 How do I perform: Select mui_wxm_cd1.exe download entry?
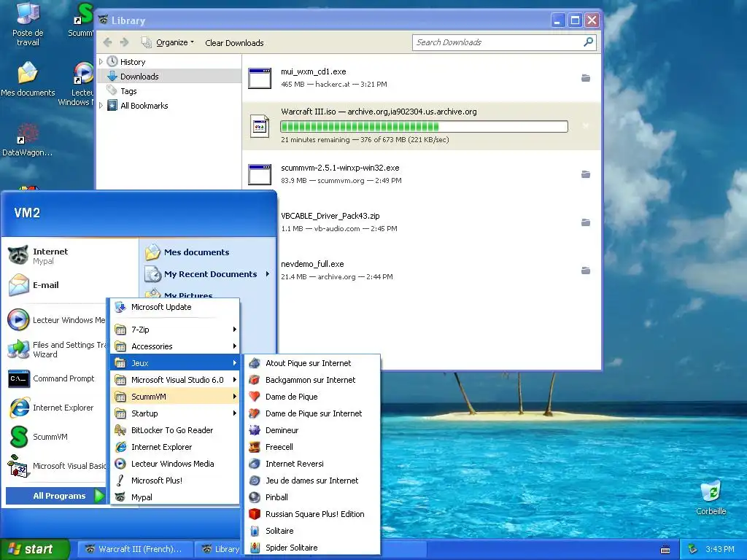(422, 78)
